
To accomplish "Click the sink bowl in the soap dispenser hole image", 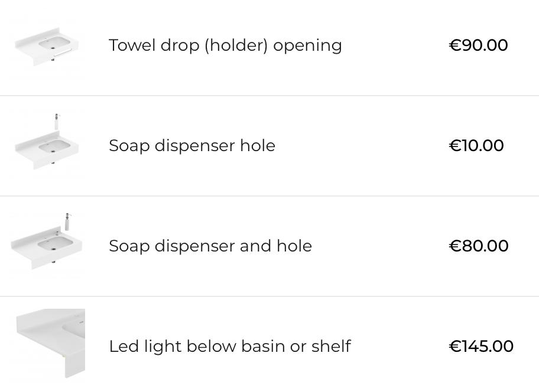I will pyautogui.click(x=53, y=146).
